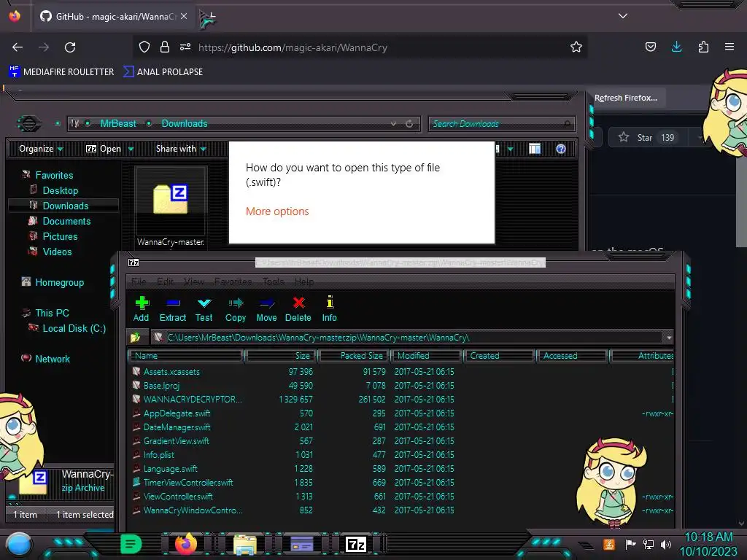Toggle the Explorer preview pane icon
The image size is (747, 560).
pyautogui.click(x=535, y=149)
